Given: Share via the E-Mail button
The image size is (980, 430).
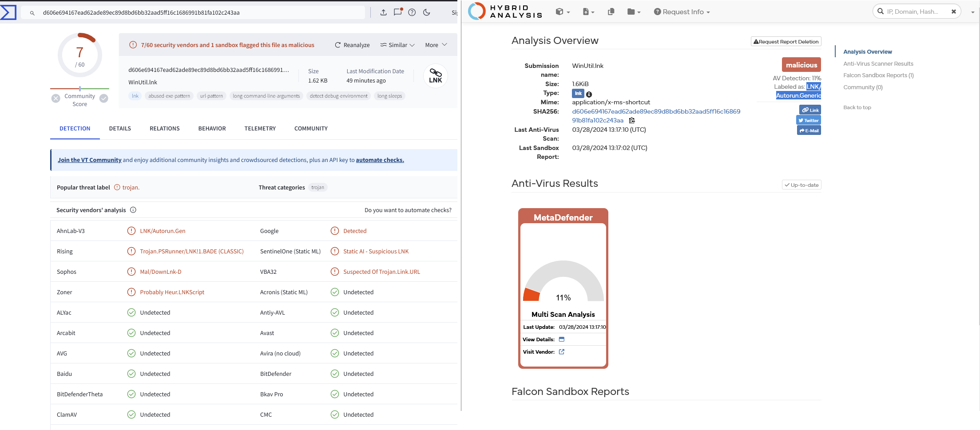Looking at the screenshot, I should click(x=809, y=130).
